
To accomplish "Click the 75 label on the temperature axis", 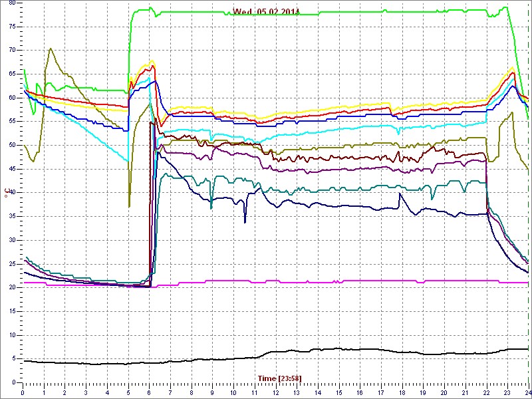I will 13,27.
